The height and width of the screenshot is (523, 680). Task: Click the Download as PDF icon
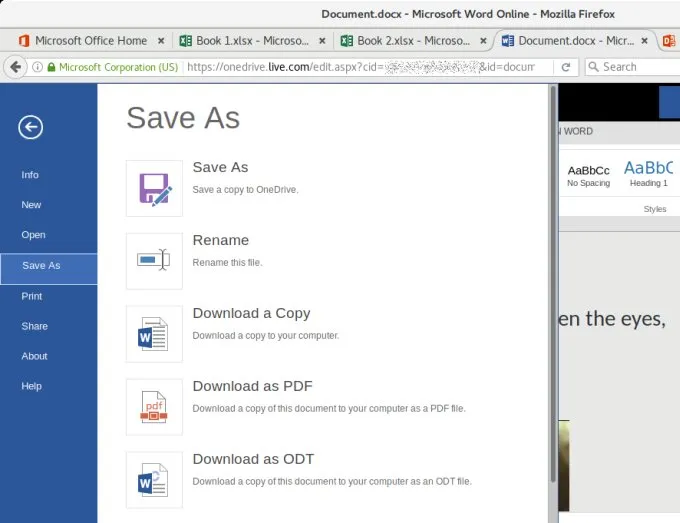click(154, 407)
